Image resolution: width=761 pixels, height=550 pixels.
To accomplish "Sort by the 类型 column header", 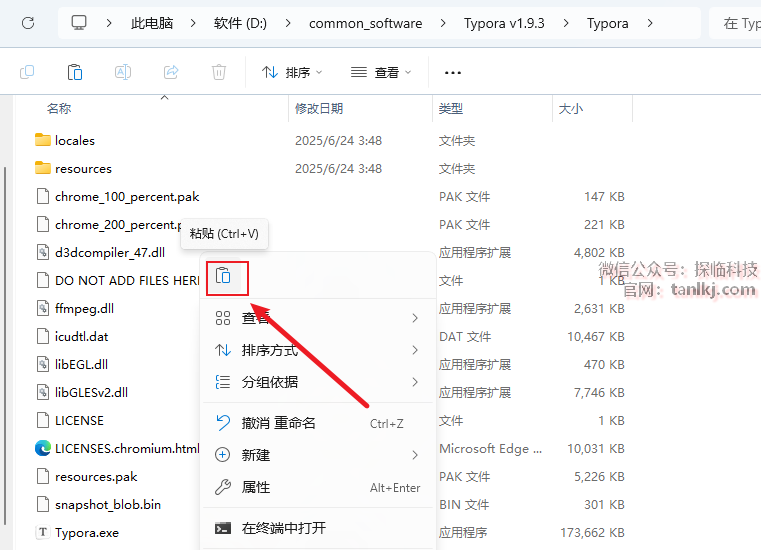I will 451,108.
